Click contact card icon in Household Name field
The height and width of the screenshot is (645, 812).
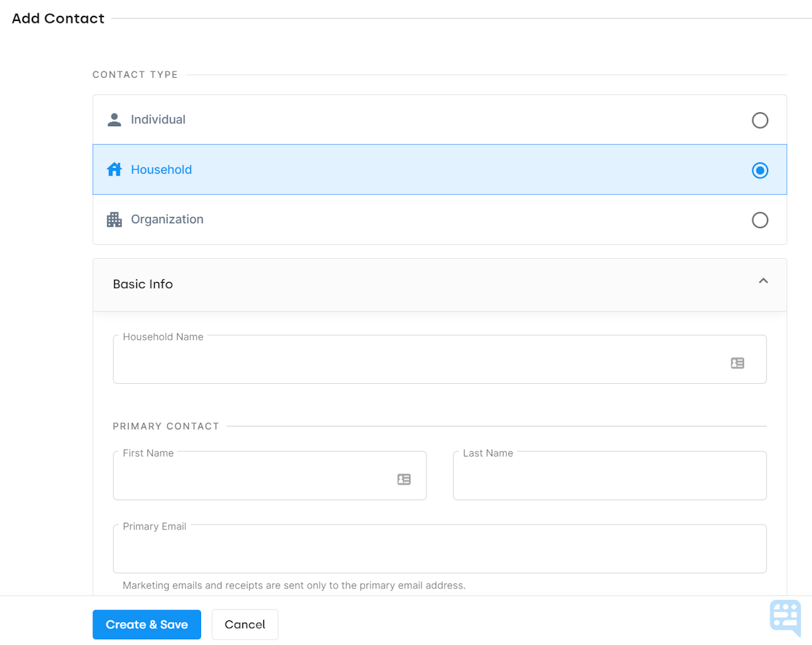737,363
